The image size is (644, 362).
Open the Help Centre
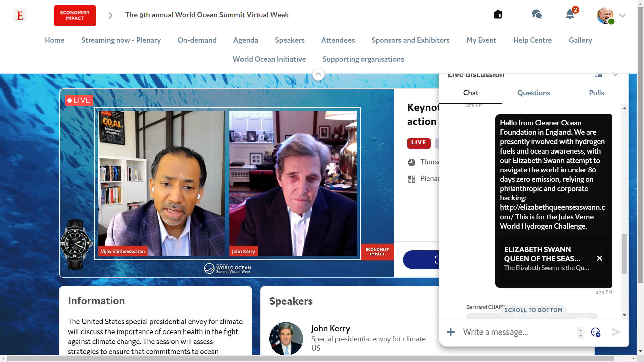click(532, 40)
